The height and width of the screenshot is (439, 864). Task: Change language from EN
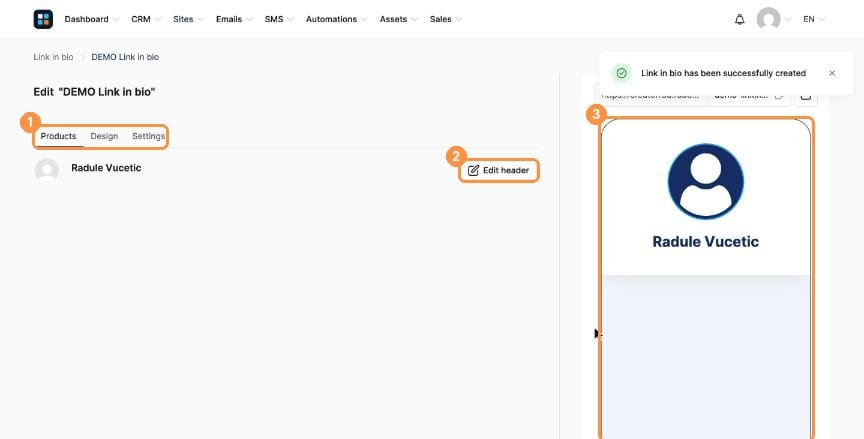[814, 19]
